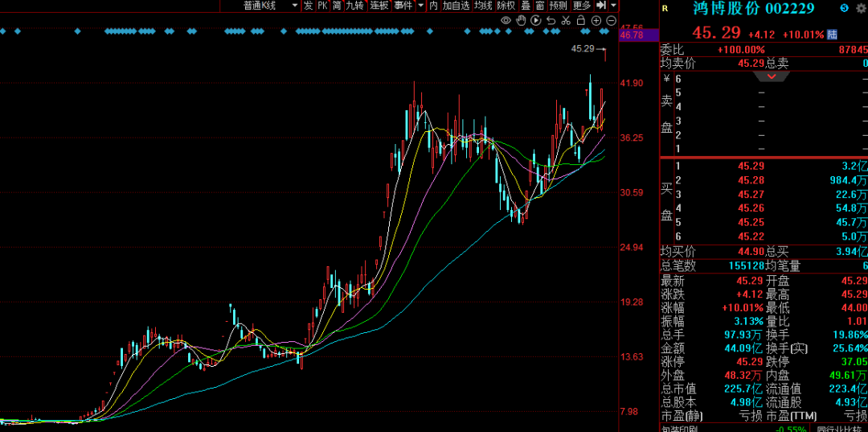Click the jump-to-end arrow icon
Image resolution: width=868 pixels, height=432 pixels.
(600, 6)
